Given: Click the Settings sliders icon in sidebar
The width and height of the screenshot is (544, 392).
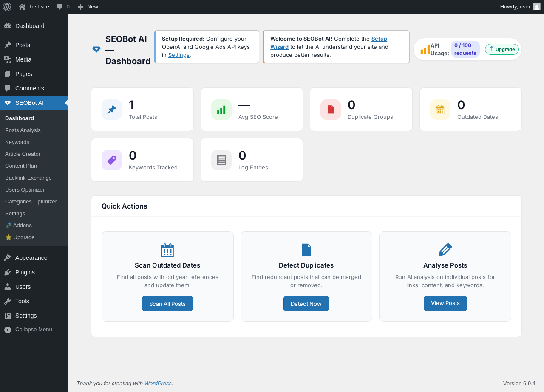Looking at the screenshot, I should 8,316.
